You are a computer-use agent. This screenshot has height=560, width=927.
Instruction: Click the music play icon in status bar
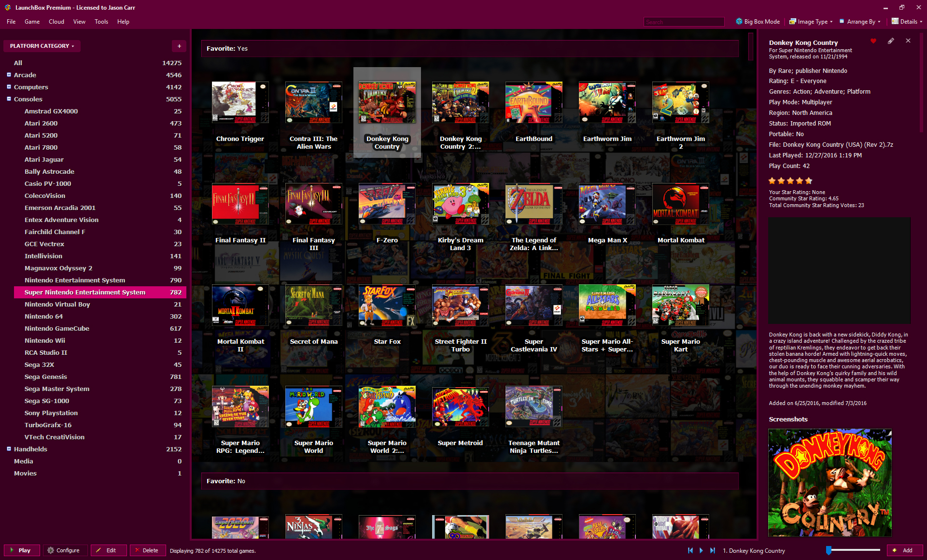click(701, 550)
